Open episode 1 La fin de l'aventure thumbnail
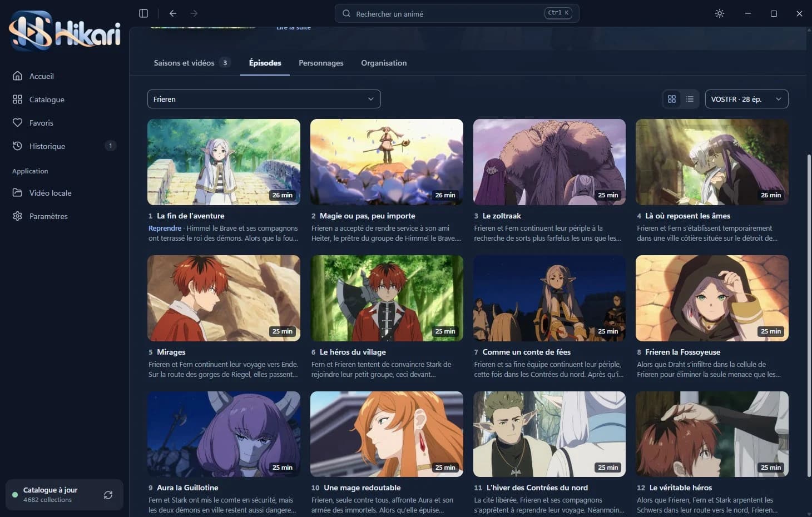This screenshot has width=812, height=517. 224,162
